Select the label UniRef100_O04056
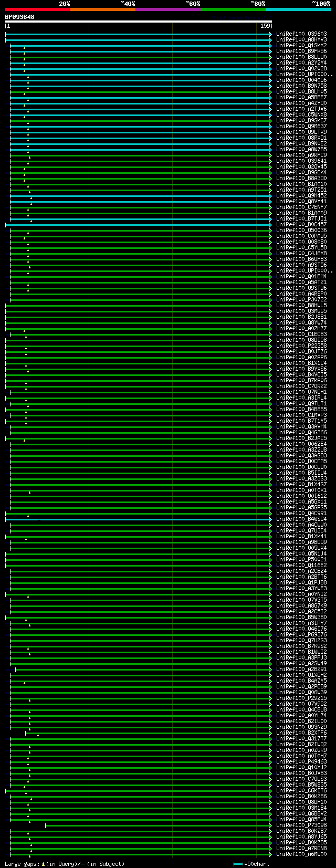 pos(301,80)
